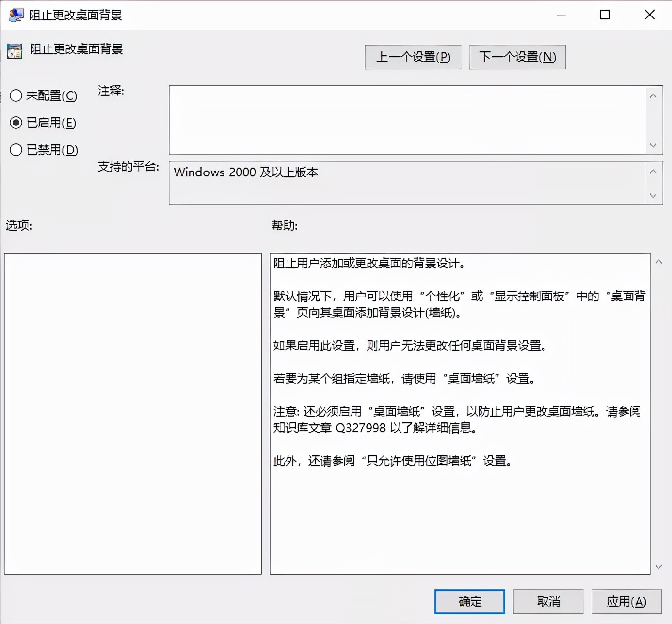Select the 已禁用 radio button
The image size is (672, 624).
coord(16,150)
